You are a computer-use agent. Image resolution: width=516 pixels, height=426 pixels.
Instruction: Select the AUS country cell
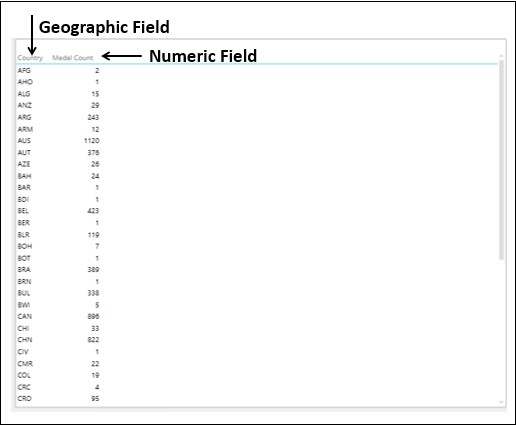click(24, 141)
